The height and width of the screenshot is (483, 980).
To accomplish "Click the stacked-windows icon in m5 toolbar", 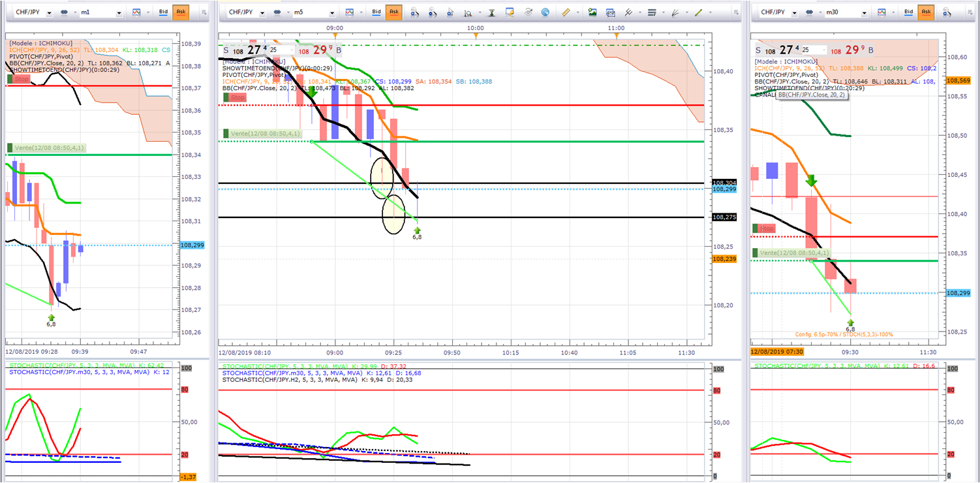I will click(611, 12).
